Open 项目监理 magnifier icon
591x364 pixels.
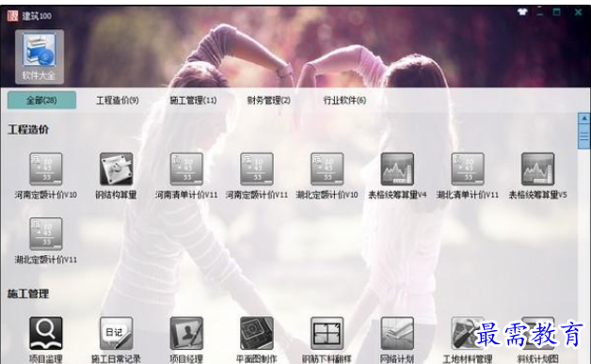point(46,334)
